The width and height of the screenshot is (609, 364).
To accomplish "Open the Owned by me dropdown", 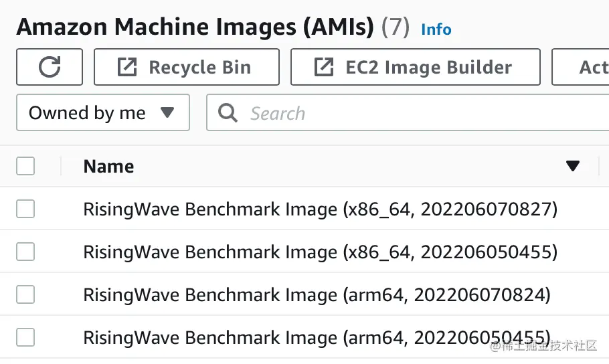I will pyautogui.click(x=102, y=113).
